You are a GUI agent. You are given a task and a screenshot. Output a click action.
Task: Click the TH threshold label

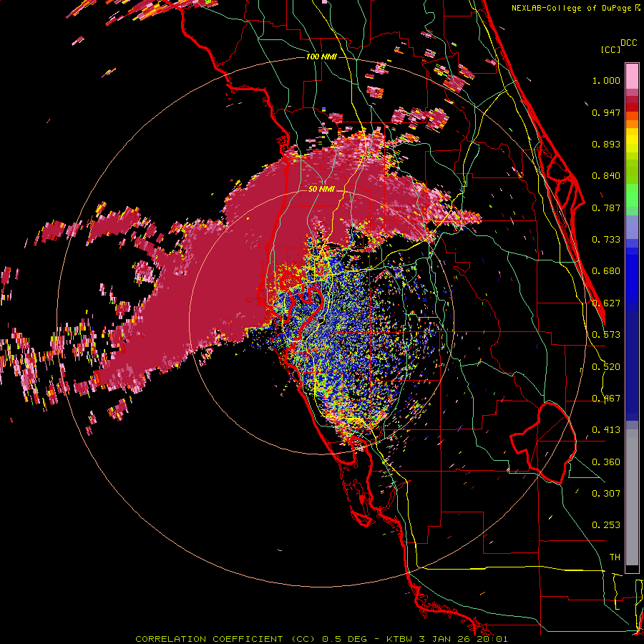(x=615, y=557)
